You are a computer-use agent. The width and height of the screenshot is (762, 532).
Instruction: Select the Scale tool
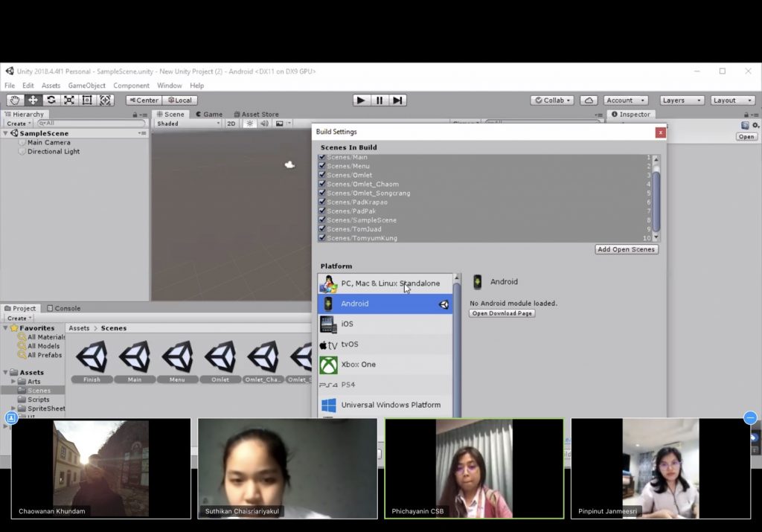(69, 100)
